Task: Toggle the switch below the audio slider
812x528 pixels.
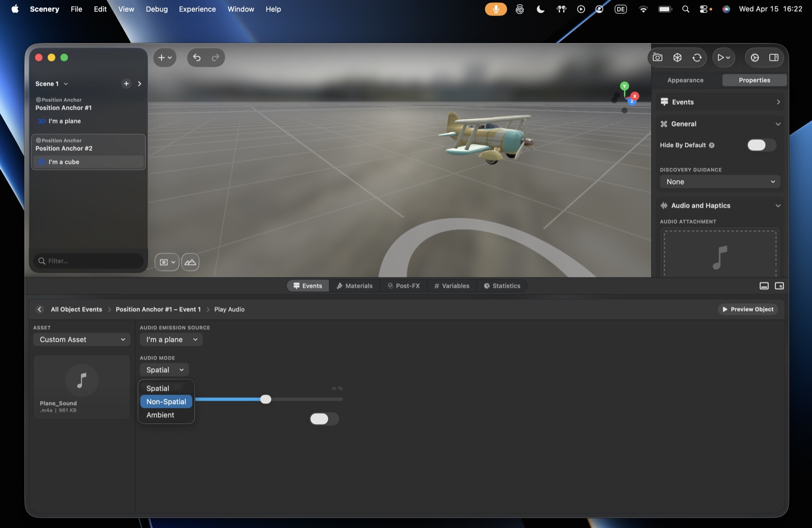Action: coord(324,419)
